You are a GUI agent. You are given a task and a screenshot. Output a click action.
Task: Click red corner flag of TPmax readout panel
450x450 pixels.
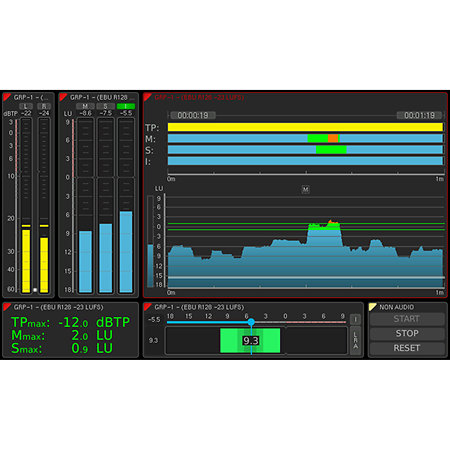6,307
